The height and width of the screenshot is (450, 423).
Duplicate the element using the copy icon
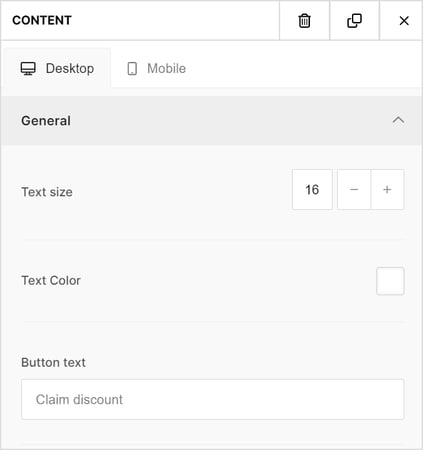pos(354,21)
